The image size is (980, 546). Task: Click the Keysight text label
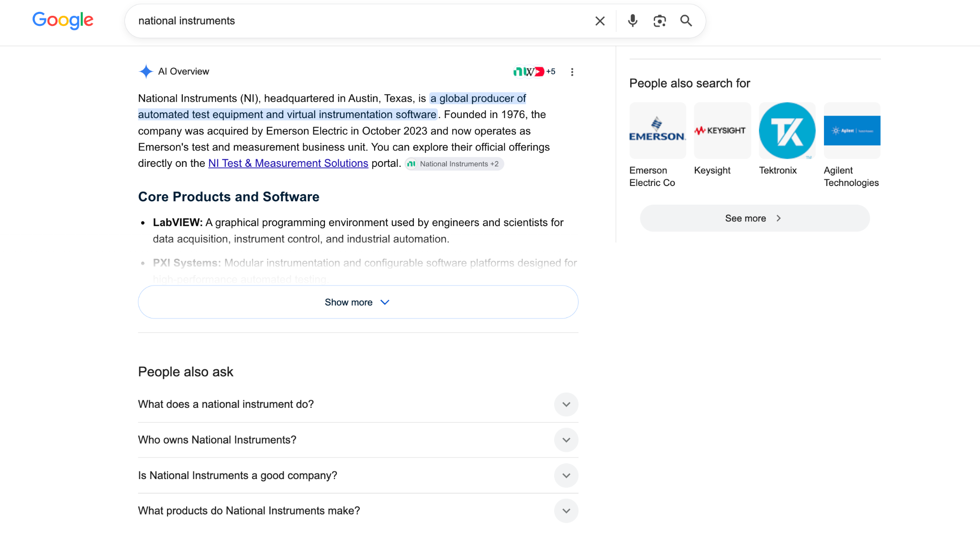tap(712, 171)
